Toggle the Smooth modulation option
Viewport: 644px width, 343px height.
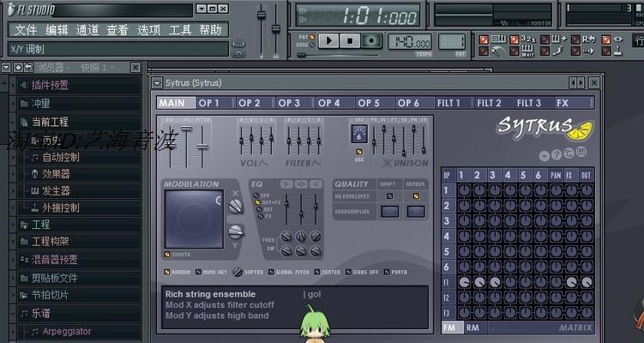[x=167, y=255]
